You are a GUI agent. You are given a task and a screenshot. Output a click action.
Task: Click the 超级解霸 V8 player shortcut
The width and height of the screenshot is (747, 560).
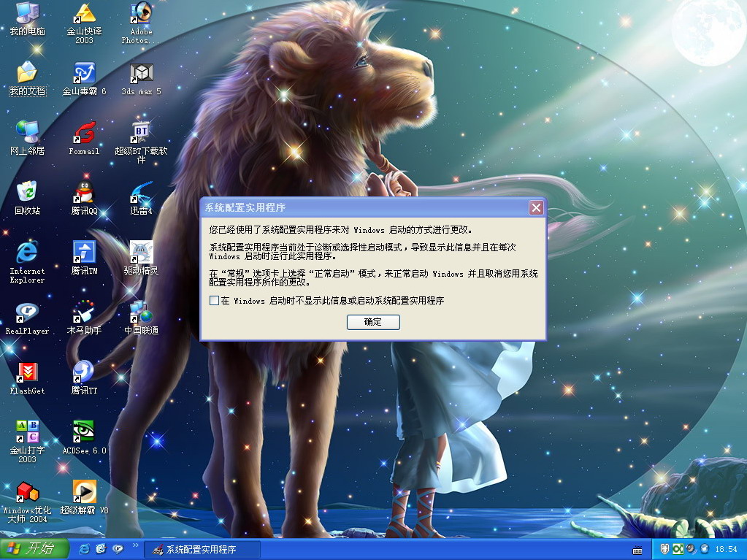pyautogui.click(x=84, y=497)
